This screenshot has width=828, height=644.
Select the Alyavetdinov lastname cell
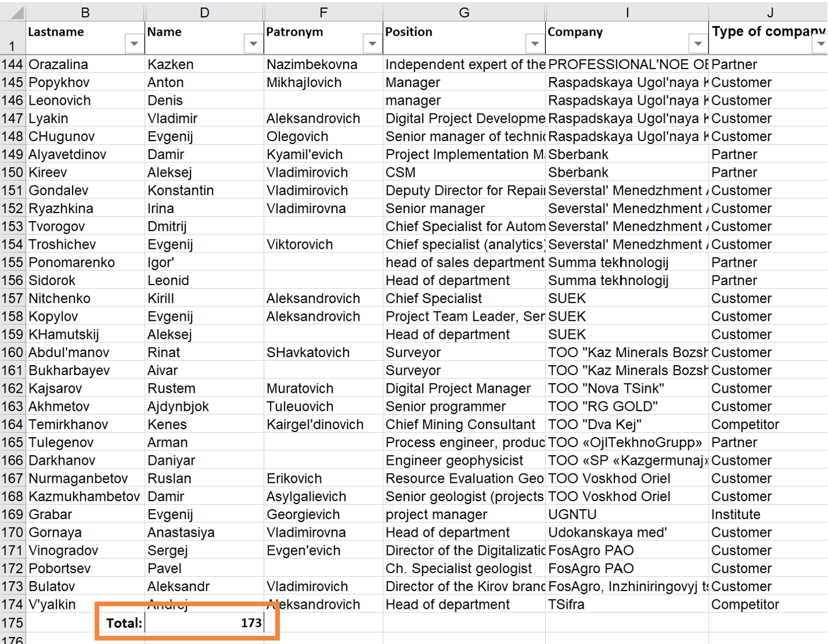point(85,154)
